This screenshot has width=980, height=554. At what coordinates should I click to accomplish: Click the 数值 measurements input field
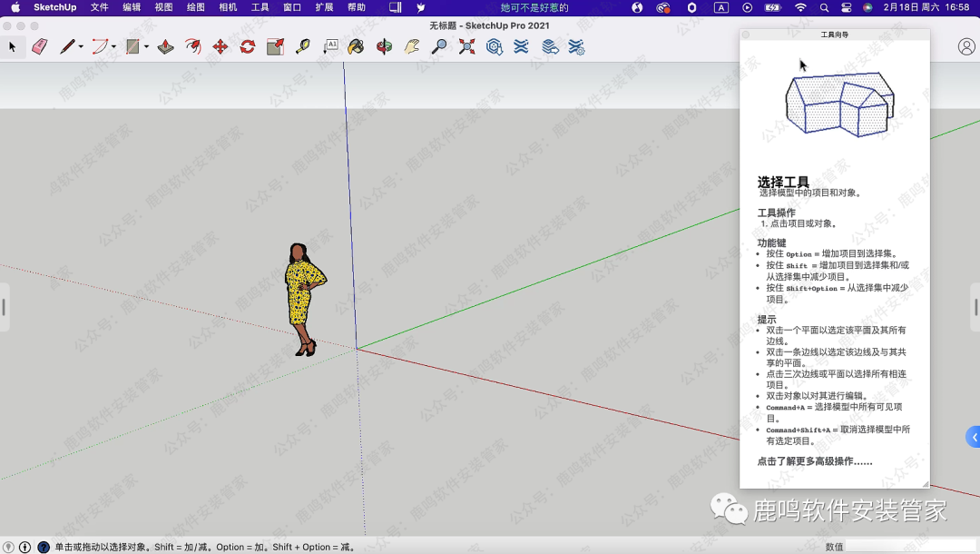coord(910,547)
